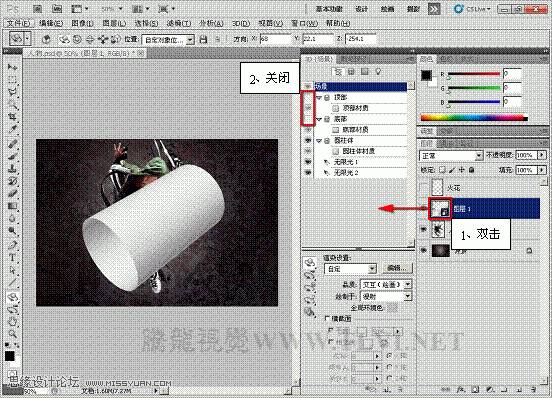552x398 pixels.
Task: Select the Gradient tool
Action: coord(12,206)
